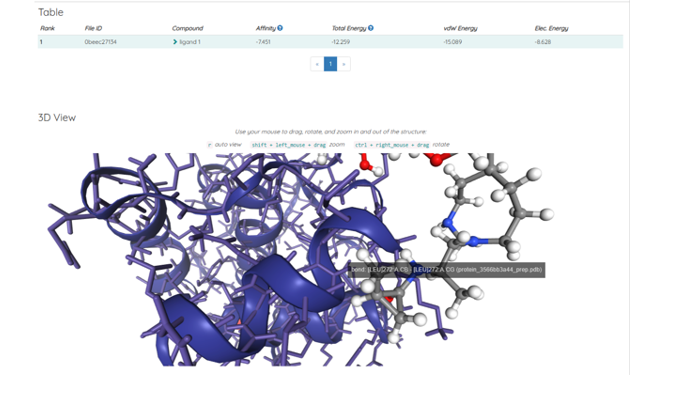Click the vdW energy value -15.089
Image resolution: width=676 pixels, height=411 pixels.
[x=452, y=42]
